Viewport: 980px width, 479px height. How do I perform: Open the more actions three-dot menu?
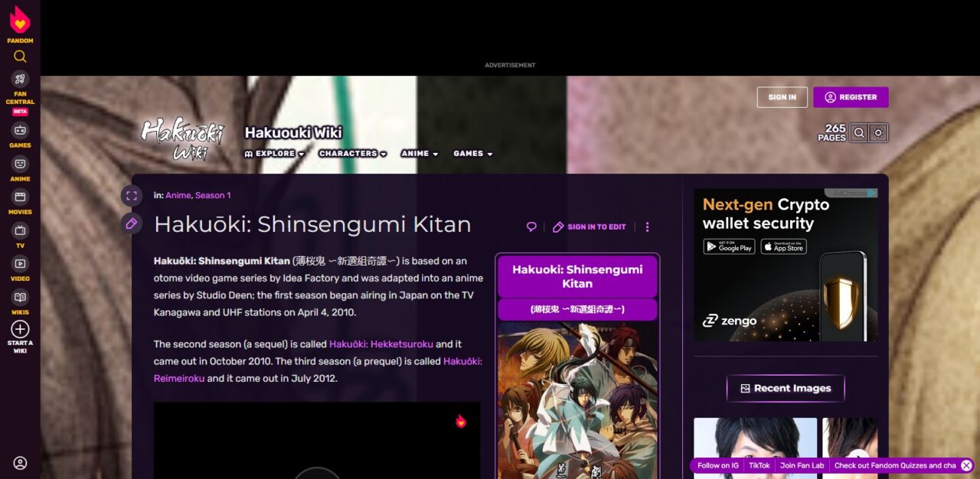coord(647,226)
